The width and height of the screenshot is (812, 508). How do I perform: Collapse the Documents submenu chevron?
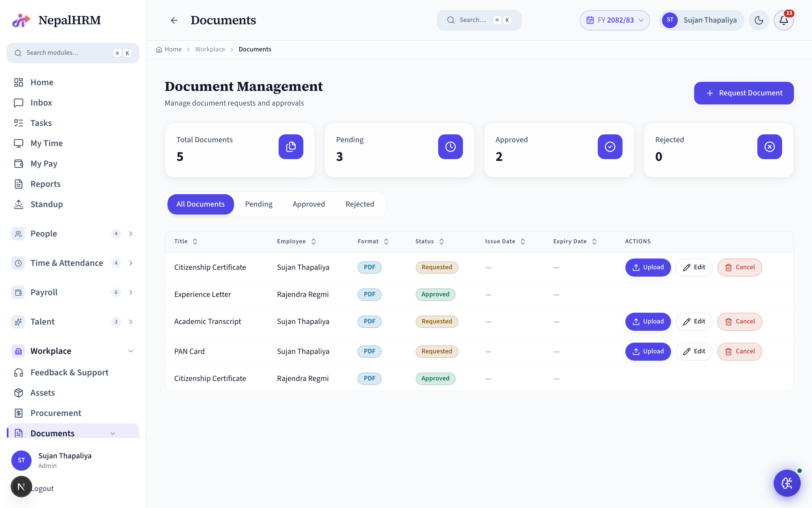coord(113,433)
